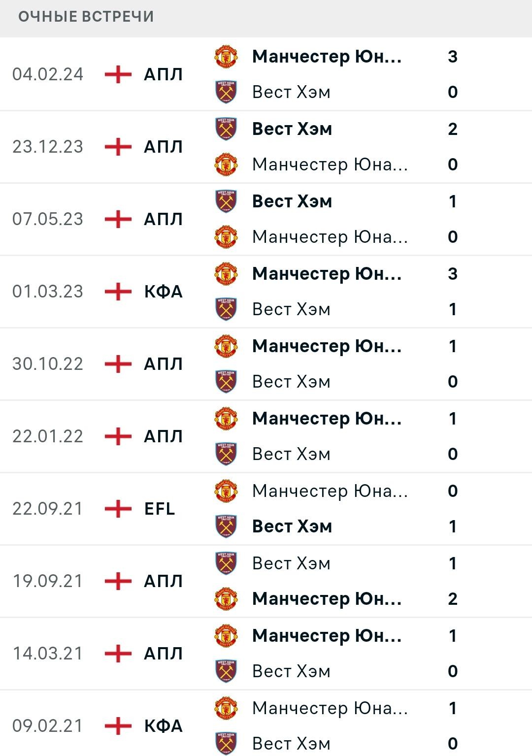Viewport: 532px width, 756px height.
Task: Open the EFL competition label
Action: (x=160, y=508)
